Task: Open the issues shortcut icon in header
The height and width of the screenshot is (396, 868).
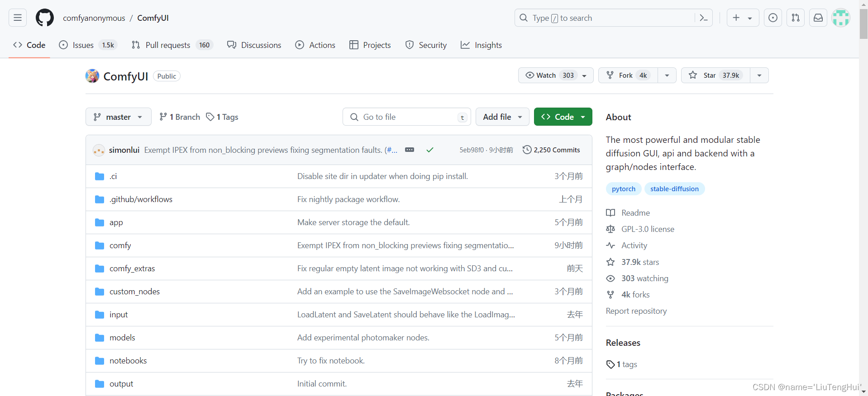Action: tap(773, 18)
